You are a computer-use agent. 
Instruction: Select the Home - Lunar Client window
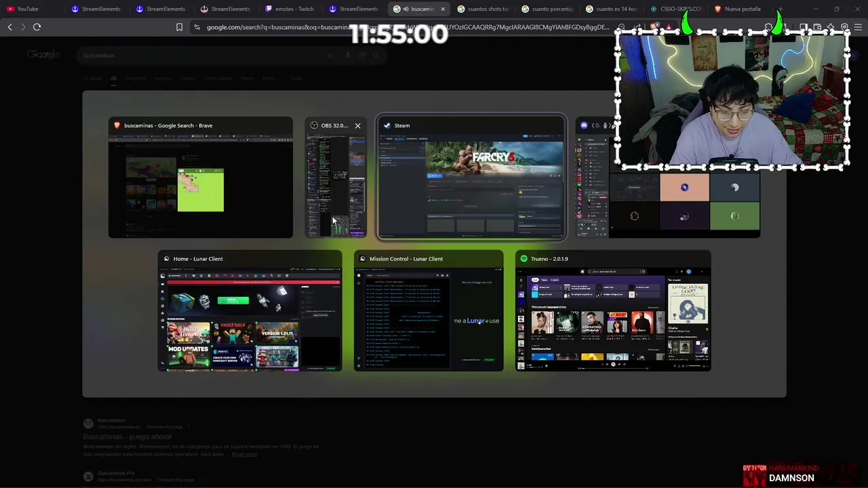tap(250, 311)
